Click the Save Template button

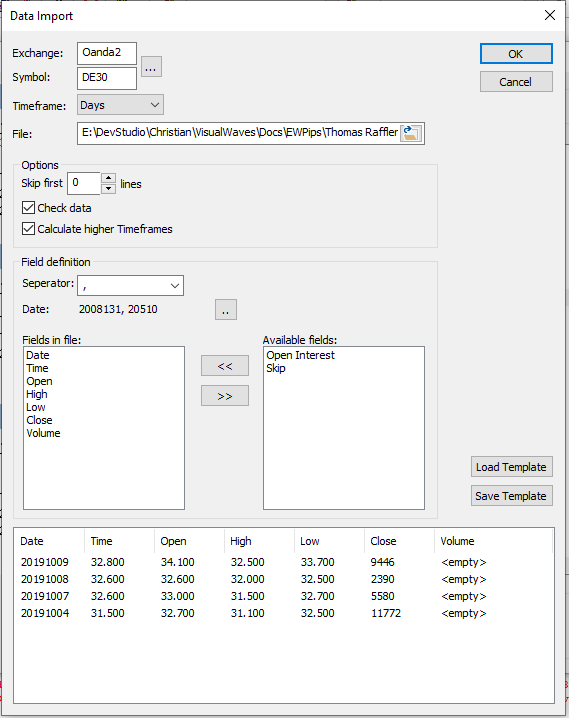pos(511,495)
